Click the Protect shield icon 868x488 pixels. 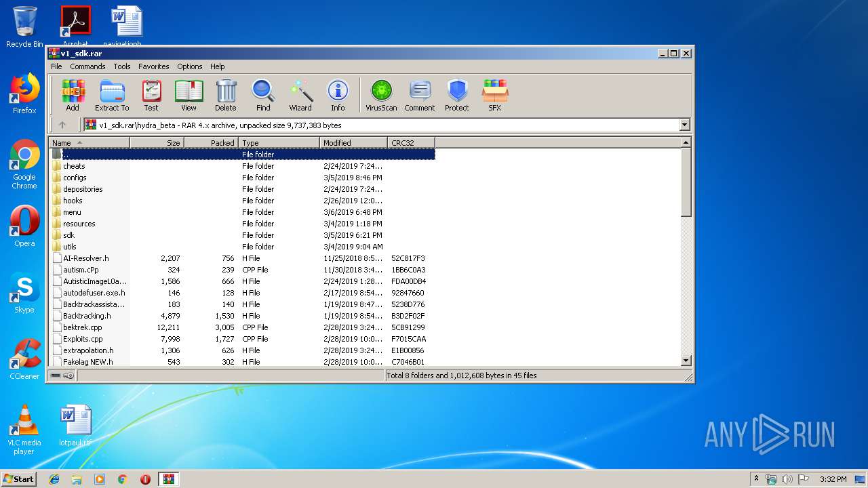[457, 96]
